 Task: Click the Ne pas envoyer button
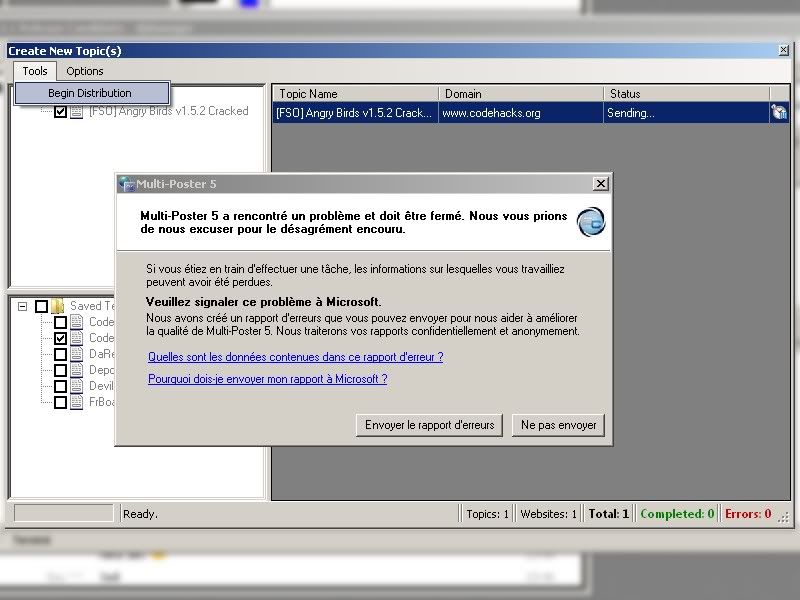(559, 425)
